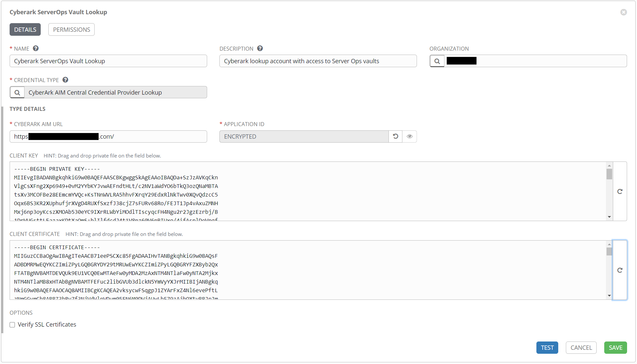Click the CyberArk AIM URL field
This screenshot has height=364, width=637.
(108, 136)
